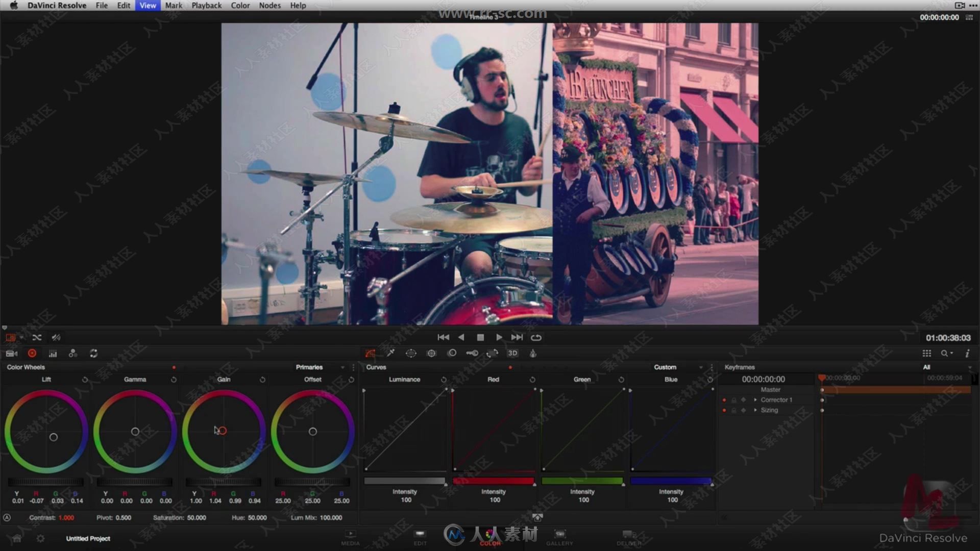The image size is (980, 551).
Task: Open the Apple menu
Action: (x=14, y=6)
